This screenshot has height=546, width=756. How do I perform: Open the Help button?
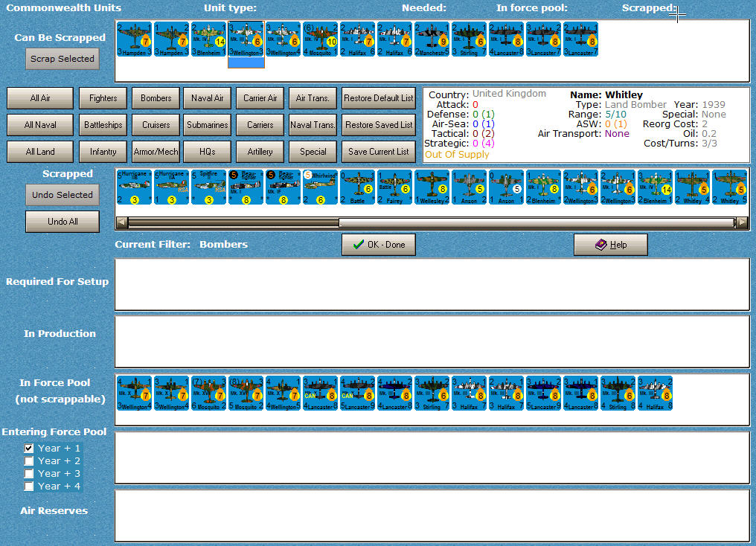click(610, 245)
